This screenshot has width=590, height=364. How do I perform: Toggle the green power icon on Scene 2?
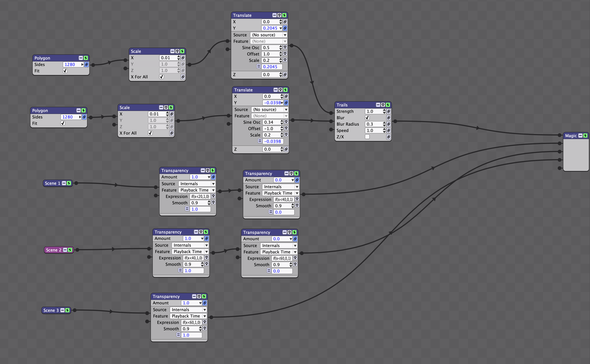tap(70, 250)
